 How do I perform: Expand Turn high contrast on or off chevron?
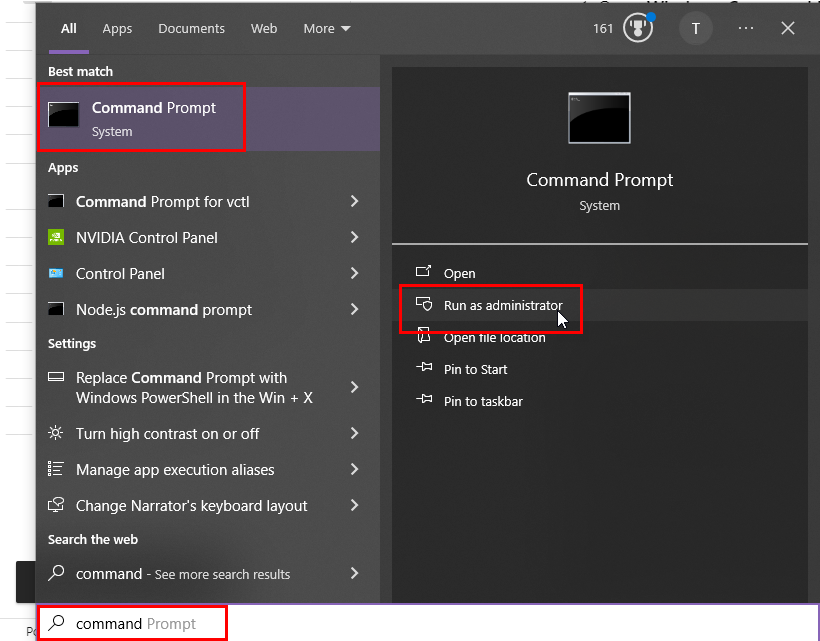tap(355, 433)
